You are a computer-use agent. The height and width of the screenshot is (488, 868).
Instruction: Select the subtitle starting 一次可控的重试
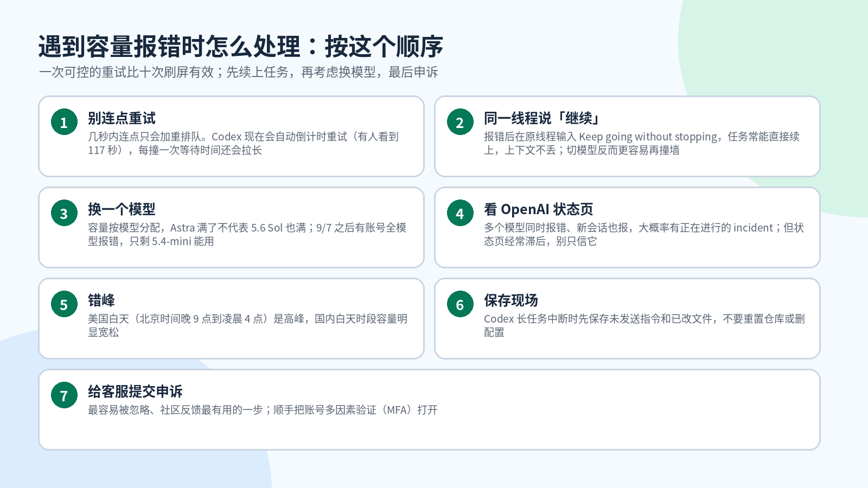238,72
